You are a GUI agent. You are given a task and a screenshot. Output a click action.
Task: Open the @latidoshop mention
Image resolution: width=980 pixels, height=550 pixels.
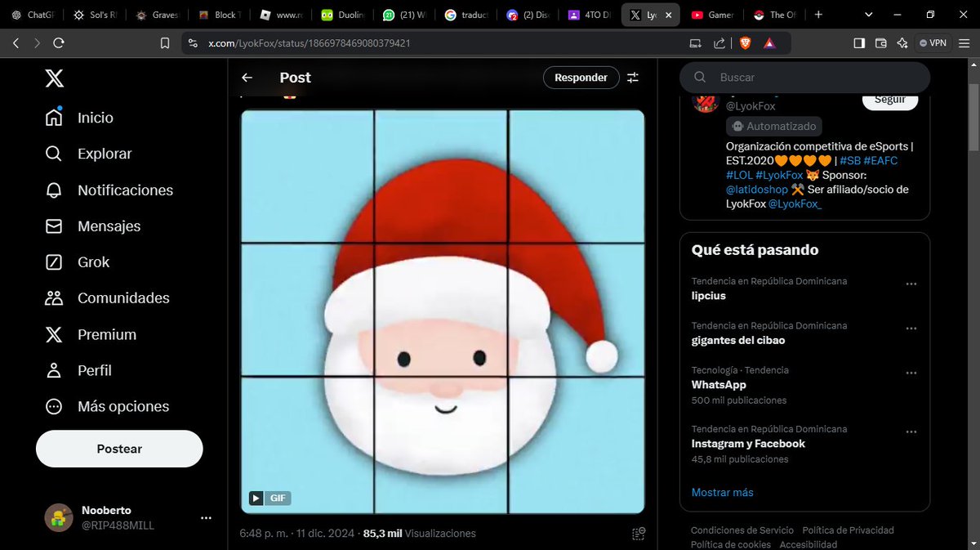pos(756,190)
